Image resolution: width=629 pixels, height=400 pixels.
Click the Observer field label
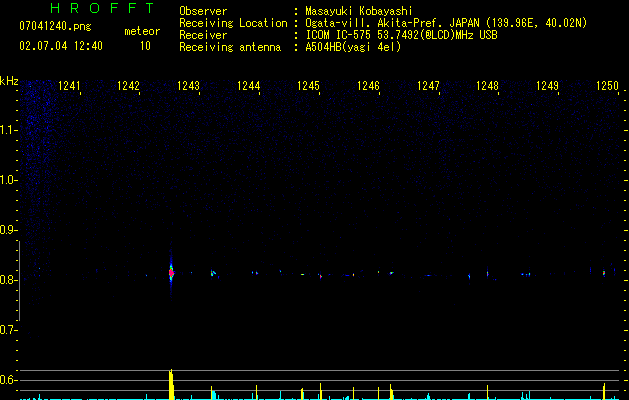click(203, 11)
